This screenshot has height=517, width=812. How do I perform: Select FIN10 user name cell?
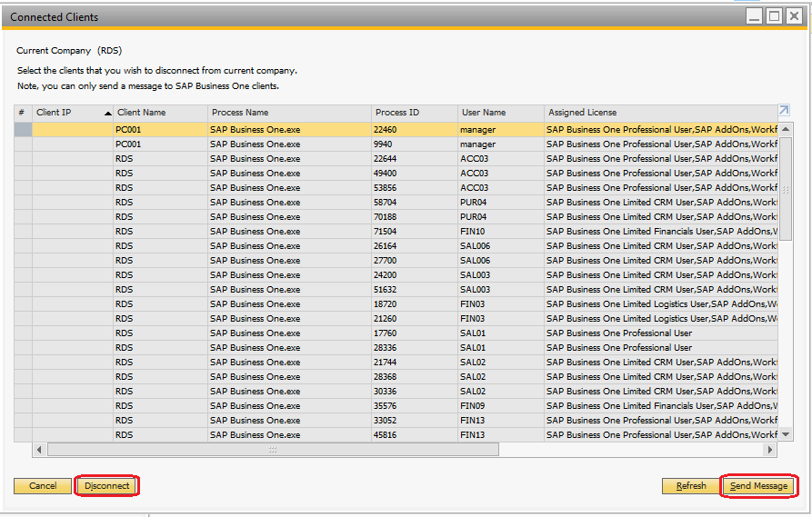(501, 232)
